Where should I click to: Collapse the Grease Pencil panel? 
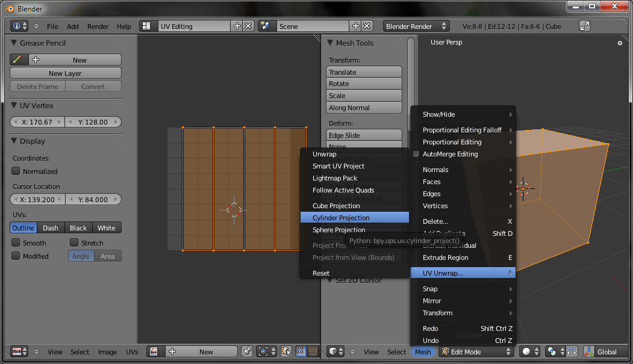(x=14, y=43)
